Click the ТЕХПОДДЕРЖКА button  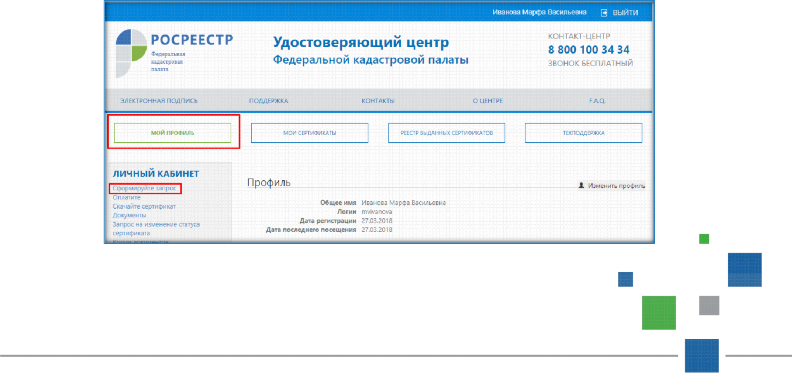click(583, 133)
